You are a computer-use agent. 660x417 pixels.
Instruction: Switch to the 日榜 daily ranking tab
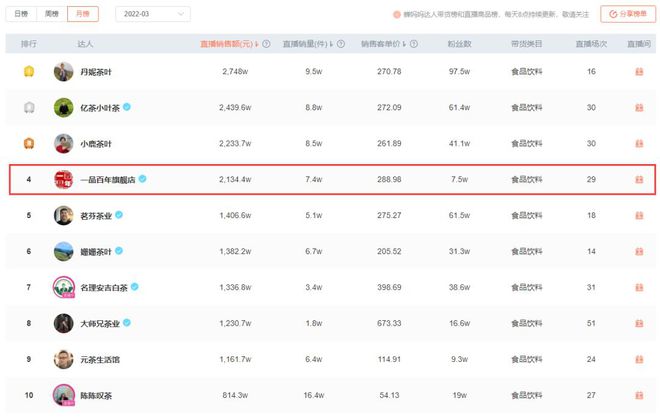pos(21,14)
